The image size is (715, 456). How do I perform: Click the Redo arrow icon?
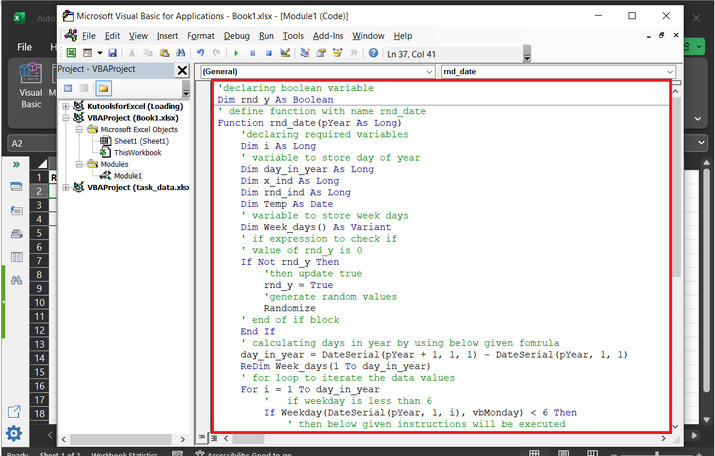217,53
